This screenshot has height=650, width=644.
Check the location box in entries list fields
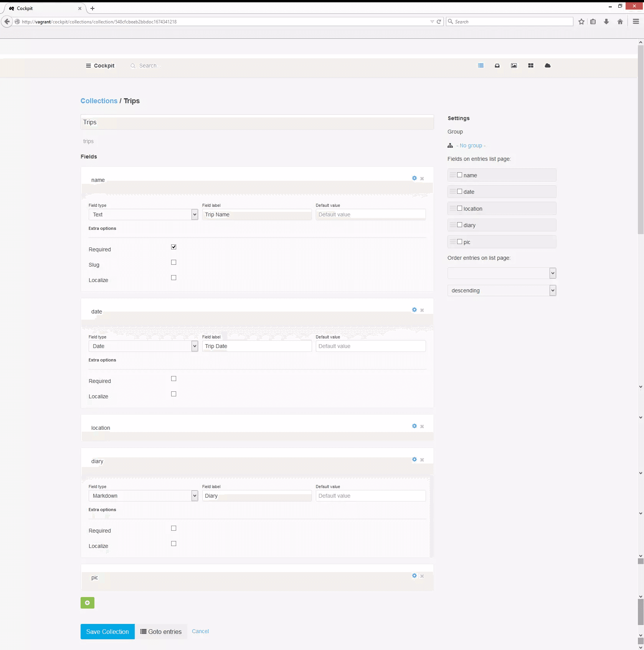coord(459,208)
